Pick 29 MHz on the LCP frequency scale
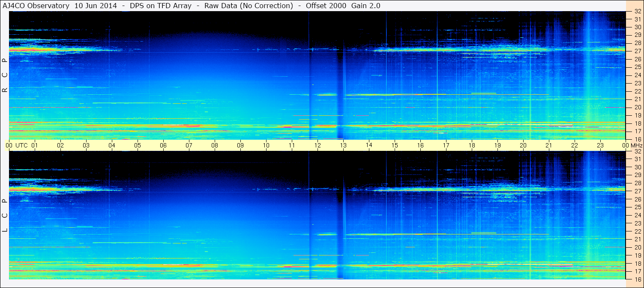644x288 pixels. 638,175
